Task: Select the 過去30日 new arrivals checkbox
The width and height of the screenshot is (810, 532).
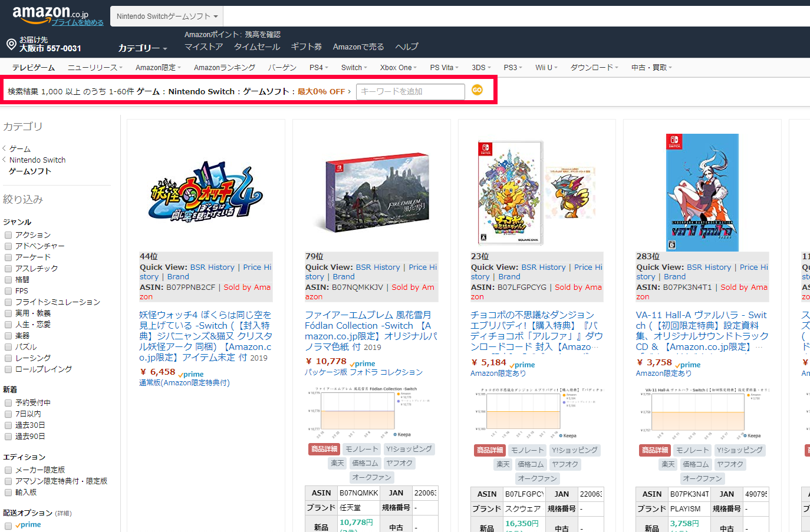Action: pos(8,425)
